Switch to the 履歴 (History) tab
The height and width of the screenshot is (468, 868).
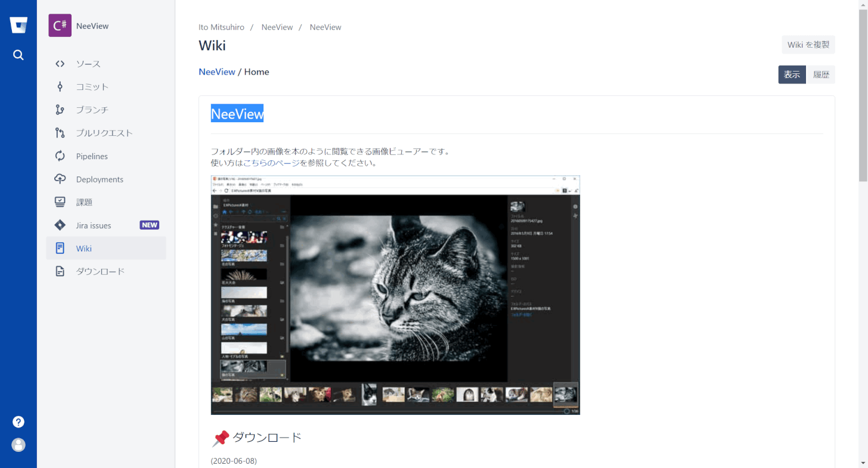coord(821,75)
